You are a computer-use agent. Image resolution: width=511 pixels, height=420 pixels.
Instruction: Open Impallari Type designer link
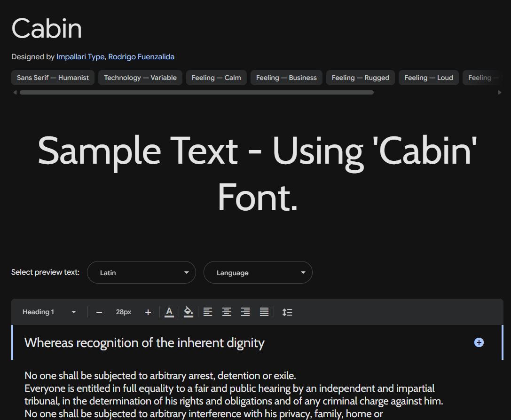[x=80, y=57]
